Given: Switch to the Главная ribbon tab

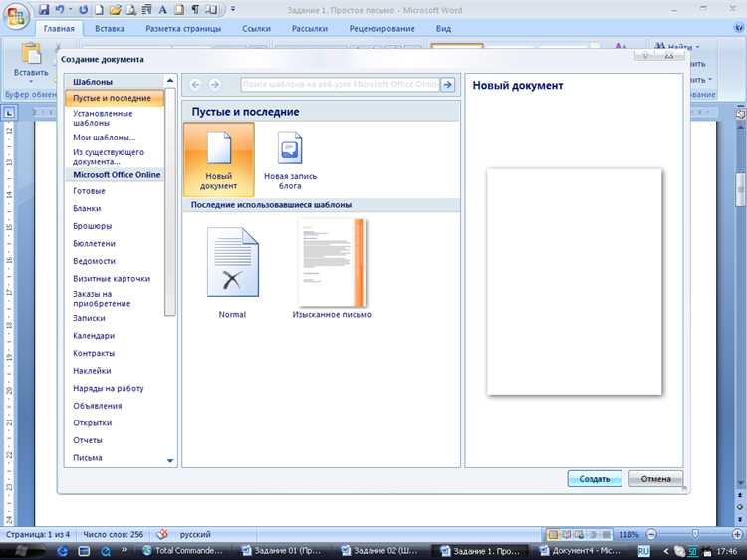Looking at the screenshot, I should click(59, 29).
